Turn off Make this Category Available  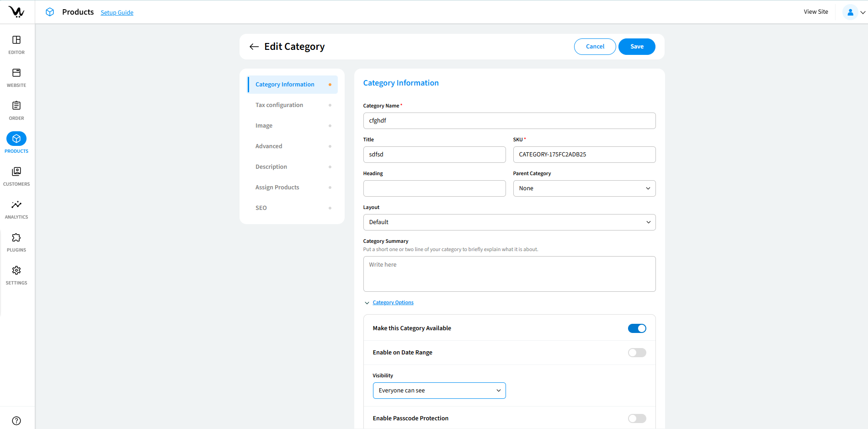(637, 328)
